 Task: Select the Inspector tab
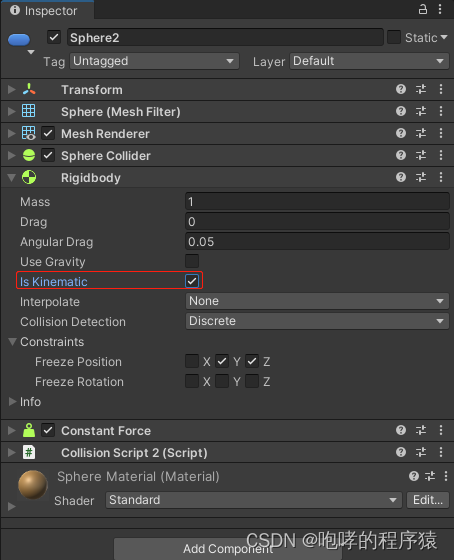[44, 11]
